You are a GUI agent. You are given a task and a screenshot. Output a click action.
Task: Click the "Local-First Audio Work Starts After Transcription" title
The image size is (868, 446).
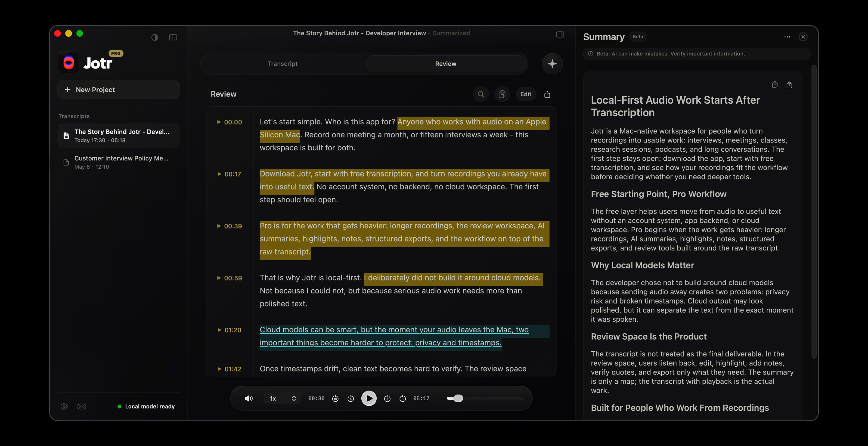click(x=675, y=106)
